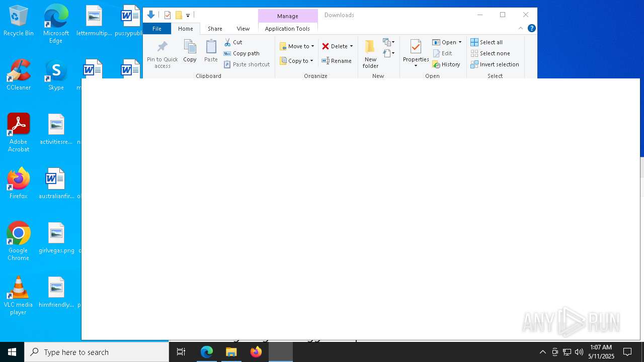Choose Cut in the Clipboard group
Screen dimensions: 644x362
click(233, 42)
